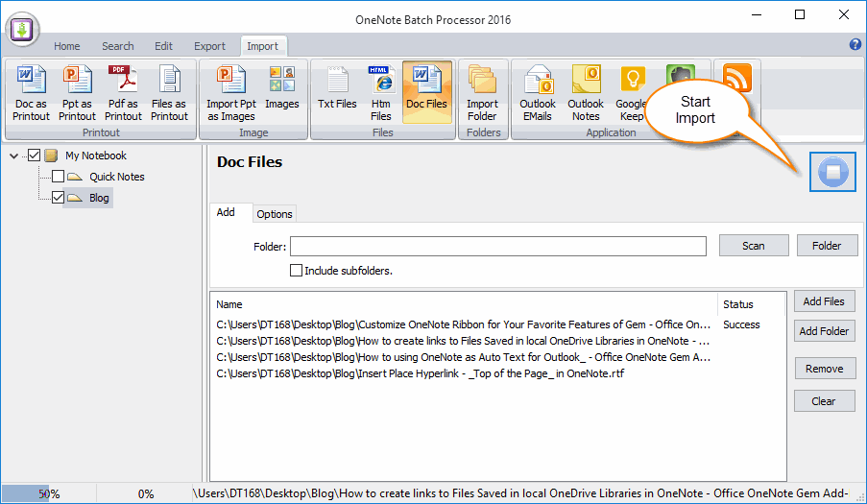Focus the Folder path input field

point(497,247)
